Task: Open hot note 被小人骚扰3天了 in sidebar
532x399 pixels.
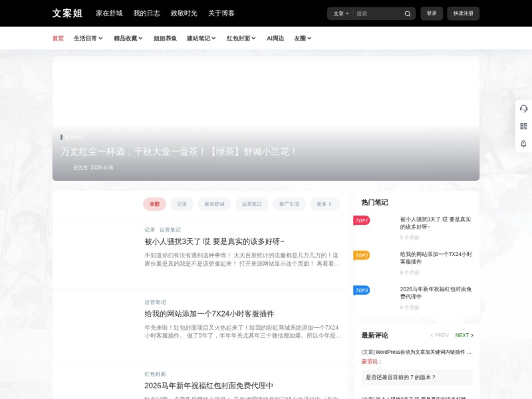Action: pos(436,223)
